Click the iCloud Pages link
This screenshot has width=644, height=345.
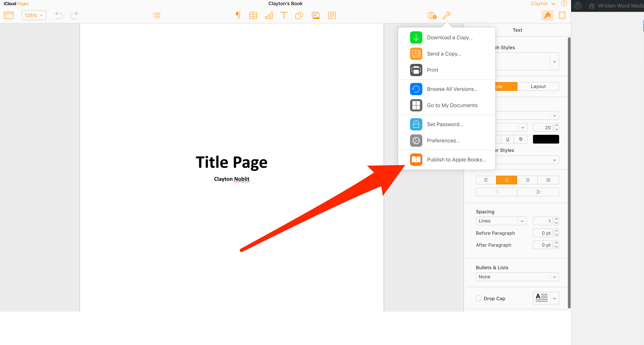(16, 4)
